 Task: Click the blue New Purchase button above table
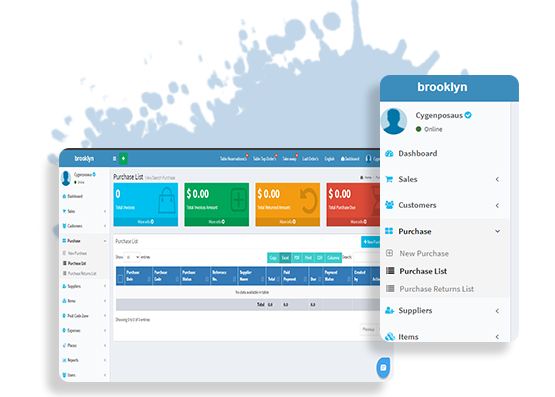[371, 242]
